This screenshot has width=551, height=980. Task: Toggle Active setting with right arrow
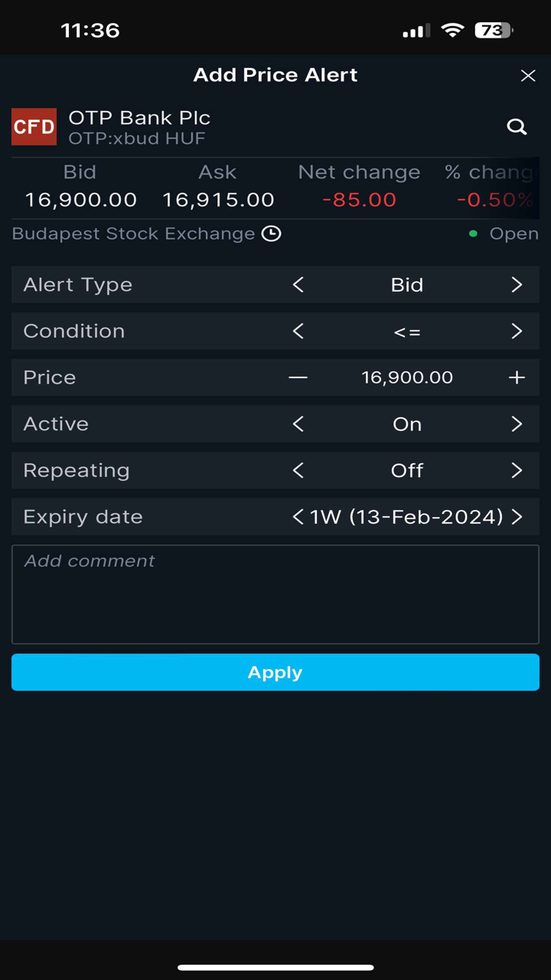point(517,424)
